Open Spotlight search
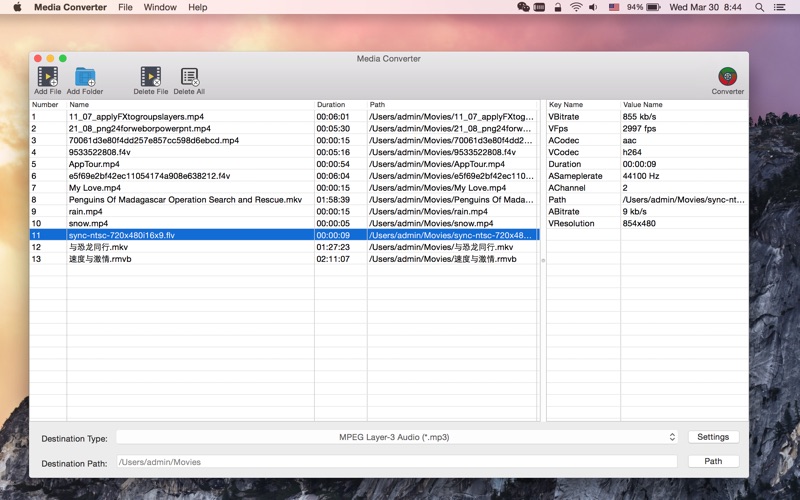The image size is (800, 500). (x=760, y=7)
